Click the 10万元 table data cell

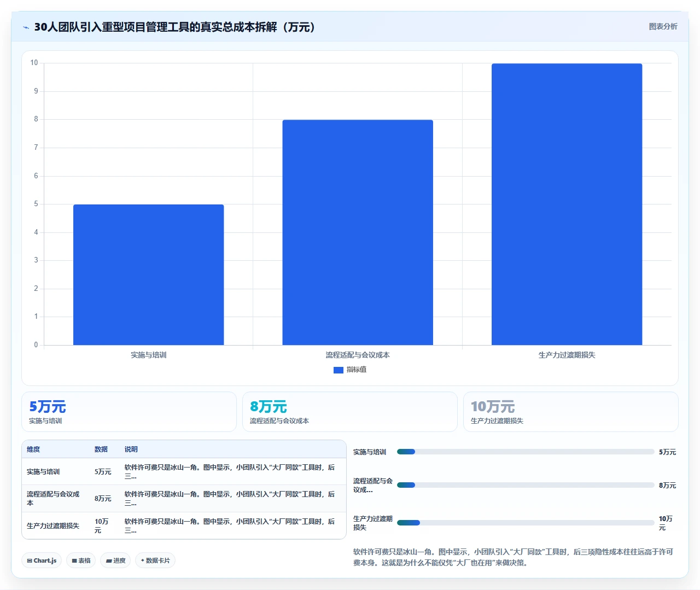(x=102, y=526)
